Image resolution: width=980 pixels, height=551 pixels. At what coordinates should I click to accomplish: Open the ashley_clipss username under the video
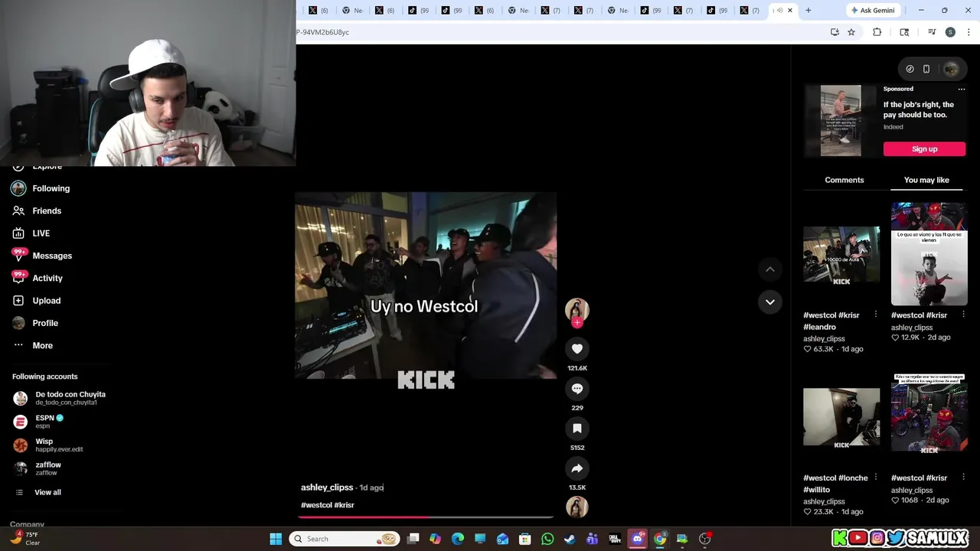(327, 487)
